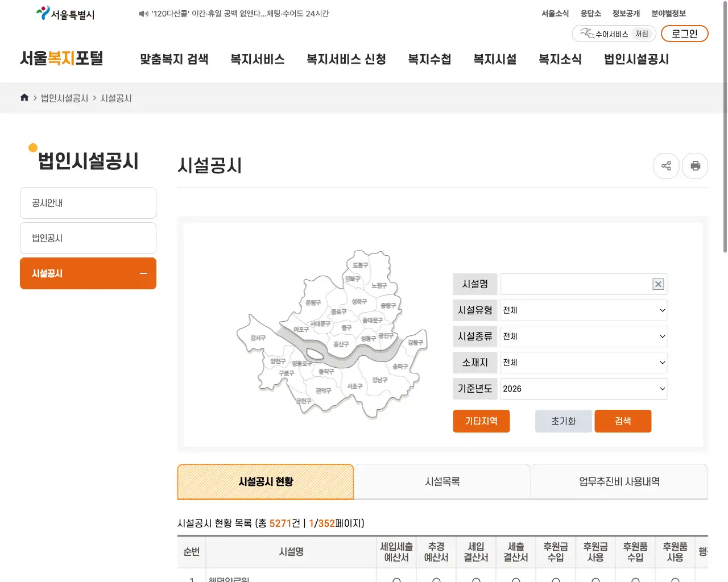
Task: Pick 노원구 on the district map
Action: [x=379, y=286]
